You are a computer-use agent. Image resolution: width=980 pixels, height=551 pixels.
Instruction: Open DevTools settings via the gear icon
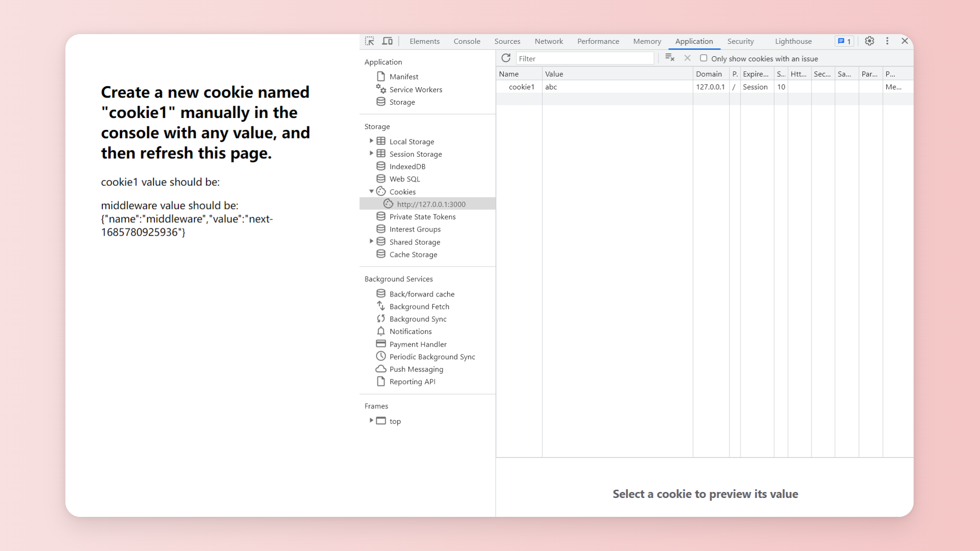coord(869,41)
